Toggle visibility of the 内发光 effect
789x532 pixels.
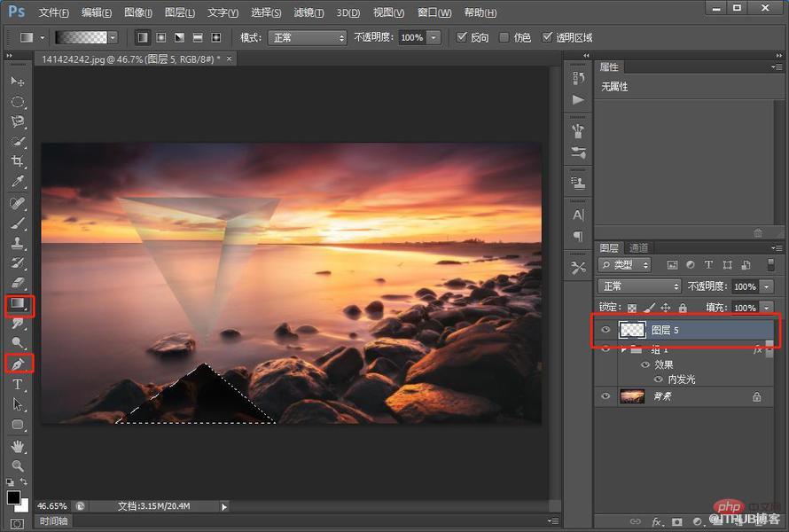click(658, 379)
